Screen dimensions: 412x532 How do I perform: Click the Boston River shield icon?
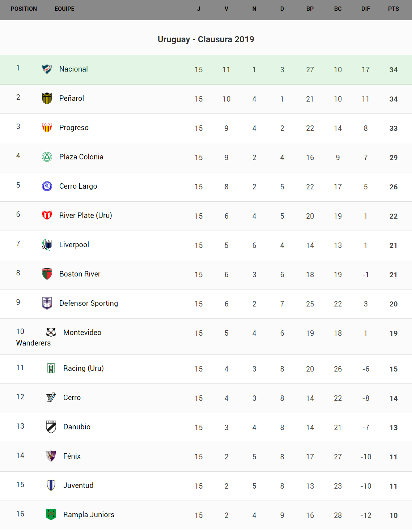coord(47,274)
